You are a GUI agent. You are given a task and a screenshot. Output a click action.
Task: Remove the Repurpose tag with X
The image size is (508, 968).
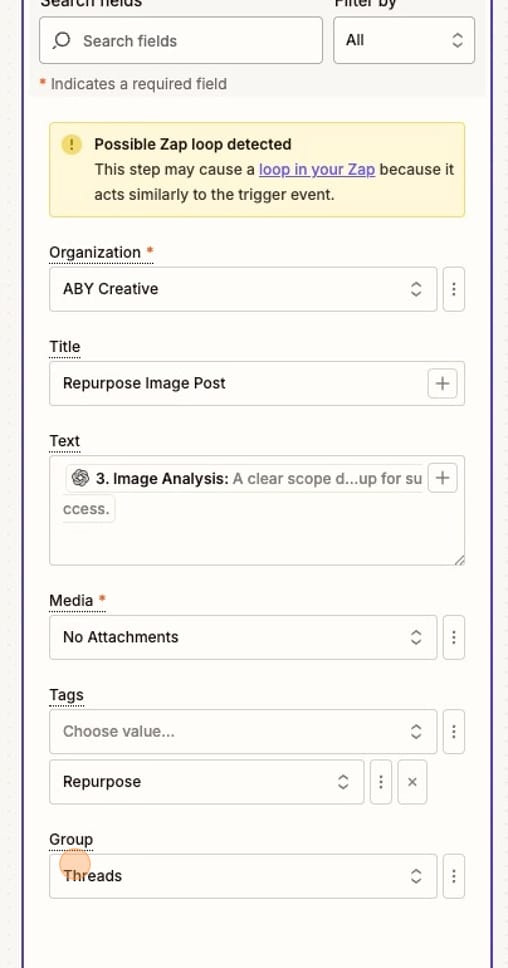pos(412,782)
